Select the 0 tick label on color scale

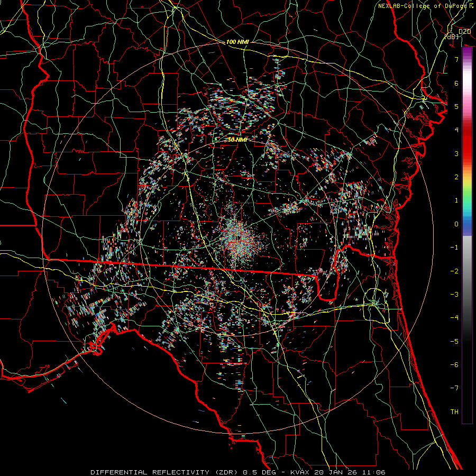pyautogui.click(x=456, y=224)
